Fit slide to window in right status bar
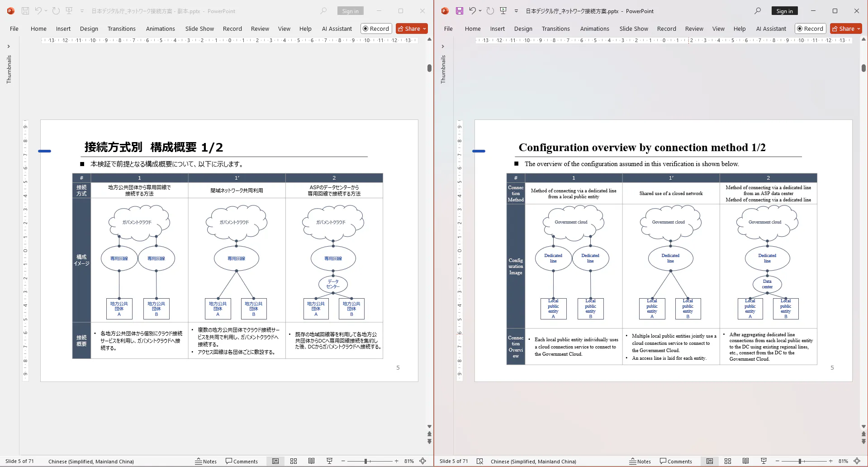 [857, 461]
